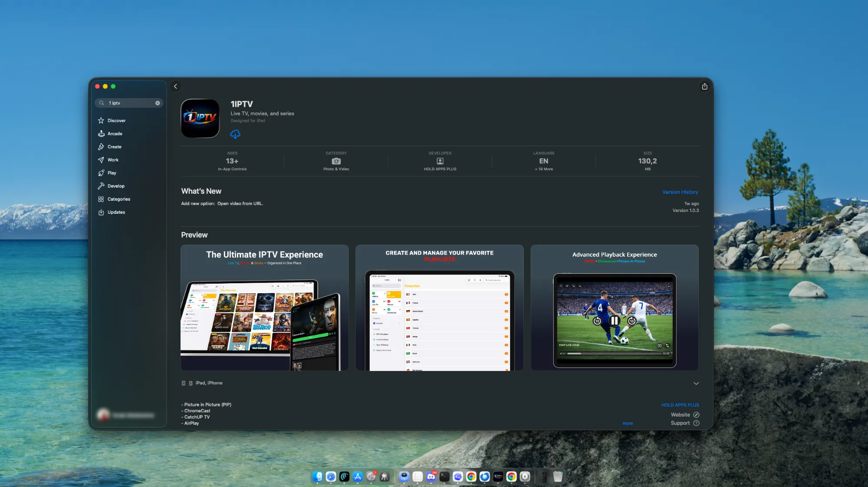Click the magnifying glass search icon

(102, 103)
